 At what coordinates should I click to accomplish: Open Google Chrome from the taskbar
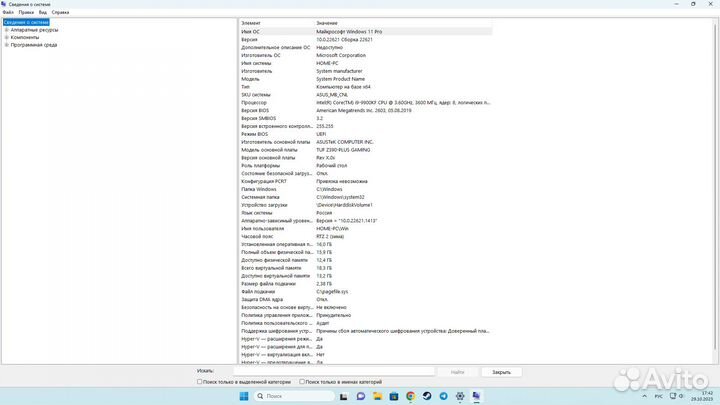410,396
